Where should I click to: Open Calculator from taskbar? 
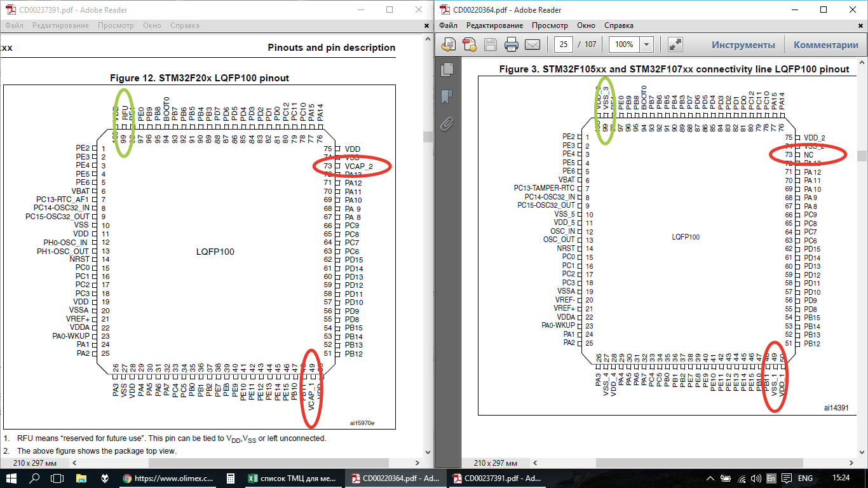[x=231, y=478]
